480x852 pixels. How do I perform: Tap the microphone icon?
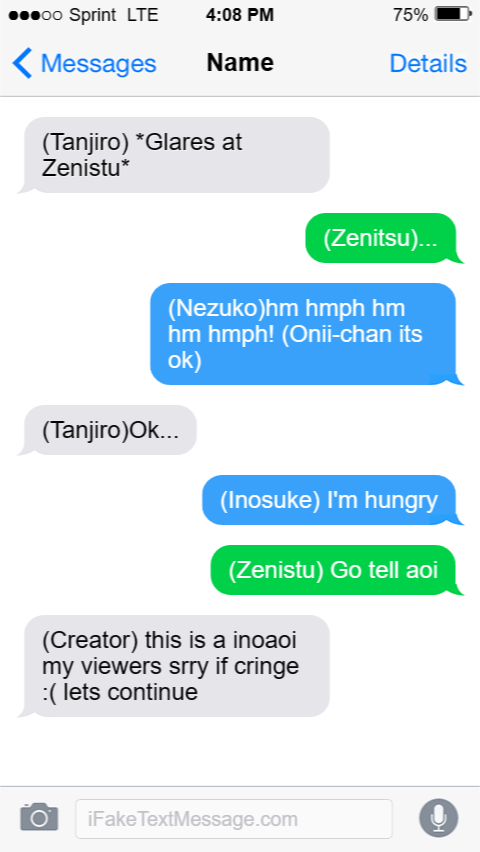coord(439,818)
